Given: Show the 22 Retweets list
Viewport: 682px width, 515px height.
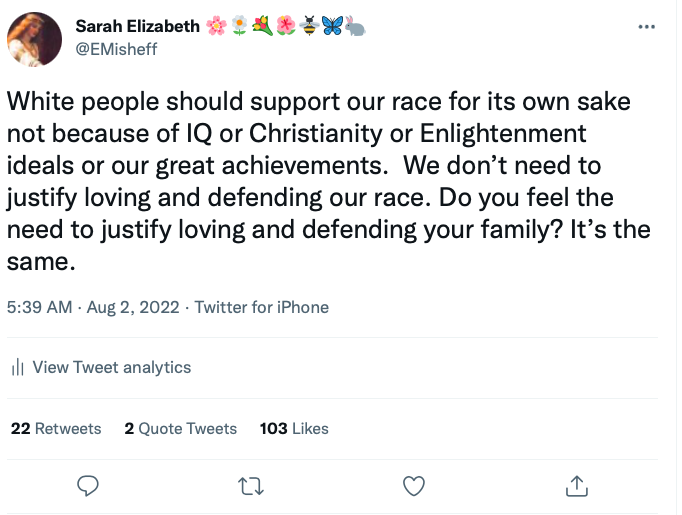Looking at the screenshot, I should pyautogui.click(x=56, y=428).
